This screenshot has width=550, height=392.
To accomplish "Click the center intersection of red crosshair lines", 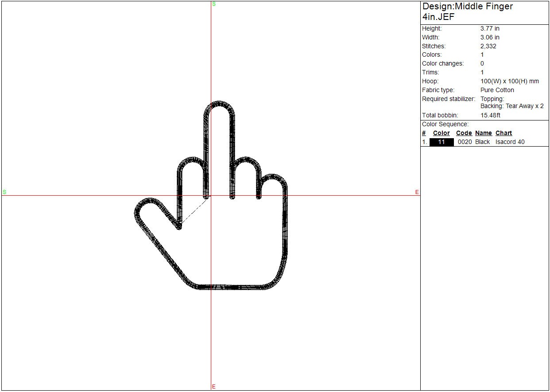I will [211, 195].
